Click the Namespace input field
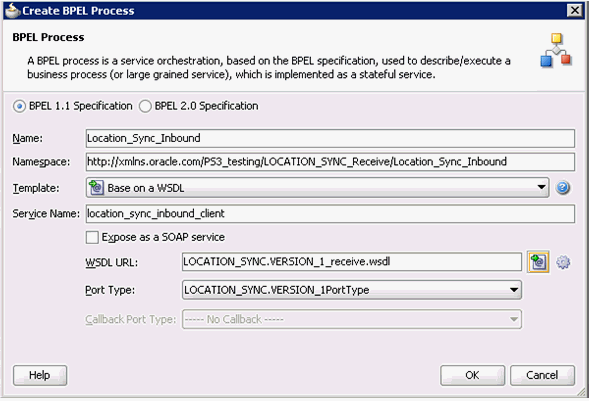Image resolution: width=589 pixels, height=401 pixels. click(x=330, y=162)
